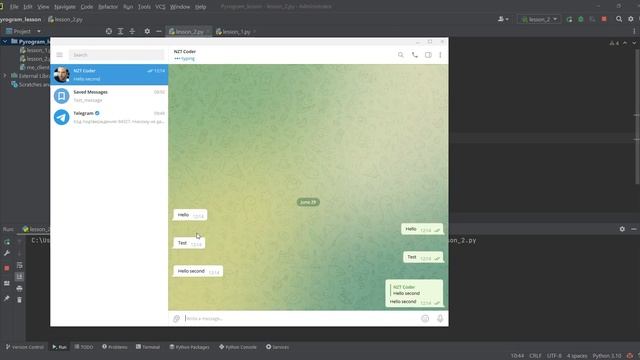Open the Python Packages tool window
This screenshot has width=640, height=360.
tap(189, 347)
